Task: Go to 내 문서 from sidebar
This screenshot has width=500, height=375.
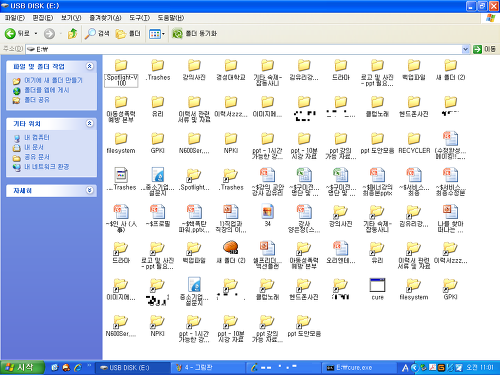Action: click(34, 147)
